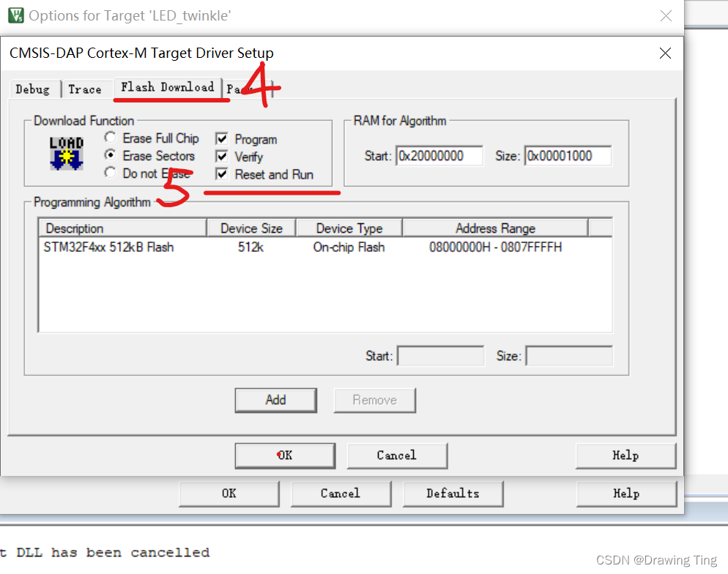Click the 512k device size cell
Viewport: 728px width, 574px height.
(250, 247)
